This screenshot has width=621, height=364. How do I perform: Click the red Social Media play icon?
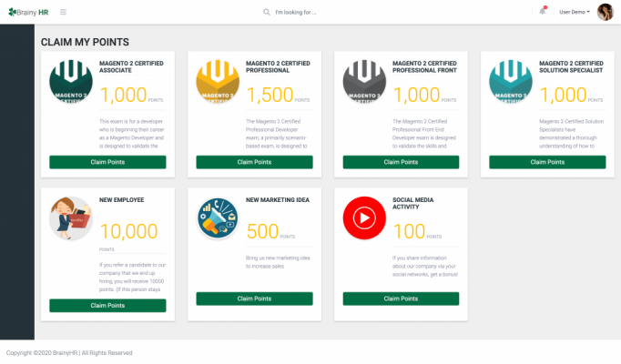(364, 218)
